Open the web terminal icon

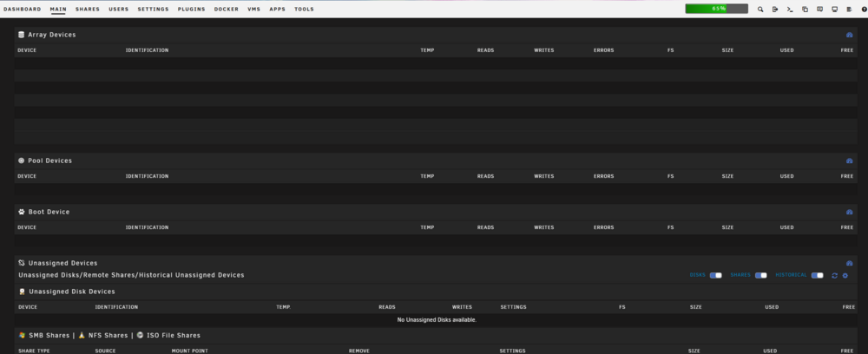point(790,10)
